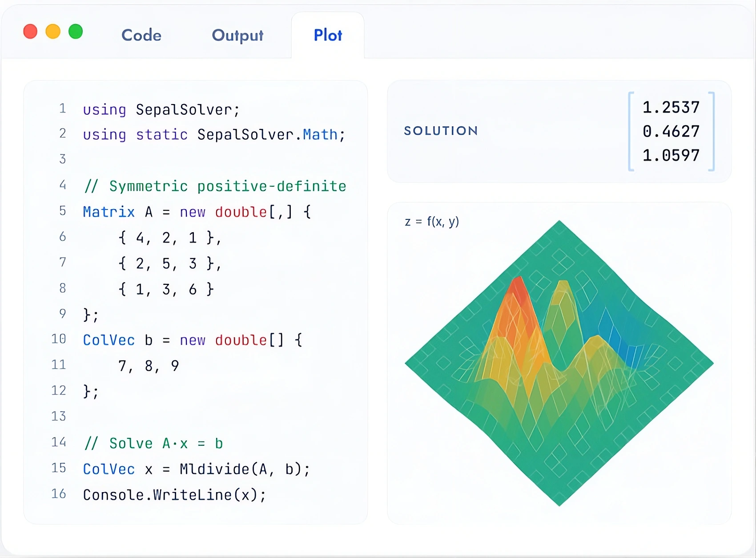Click 'ColVec x = Mldivide(A, b);' line

tap(197, 469)
